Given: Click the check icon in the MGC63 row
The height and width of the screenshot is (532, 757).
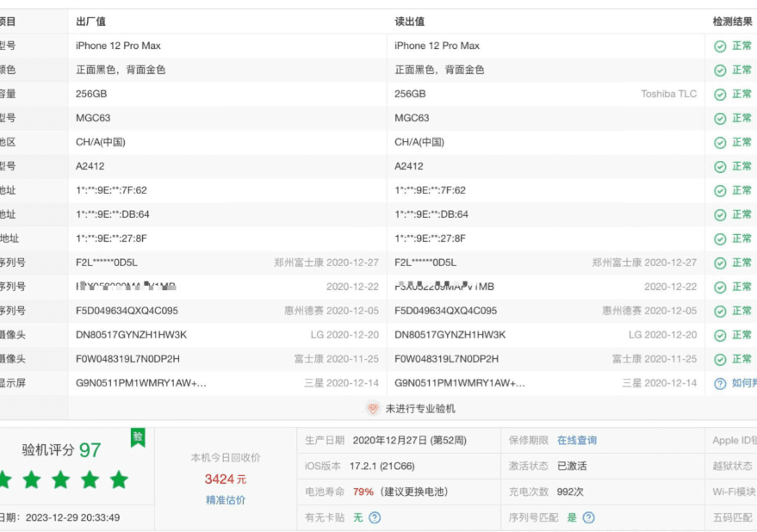Looking at the screenshot, I should point(720,118).
